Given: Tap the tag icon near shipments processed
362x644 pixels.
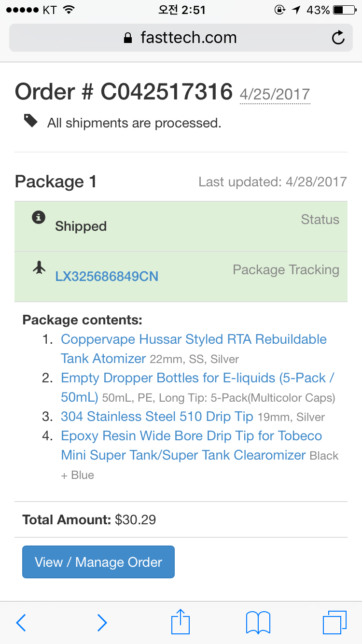Looking at the screenshot, I should [31, 121].
